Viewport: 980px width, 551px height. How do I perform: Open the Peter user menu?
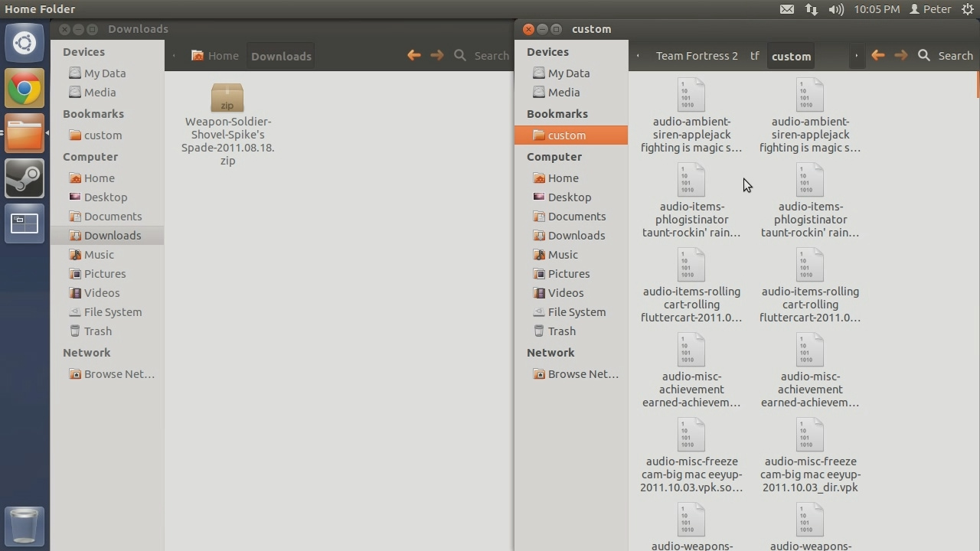pyautogui.click(x=930, y=9)
